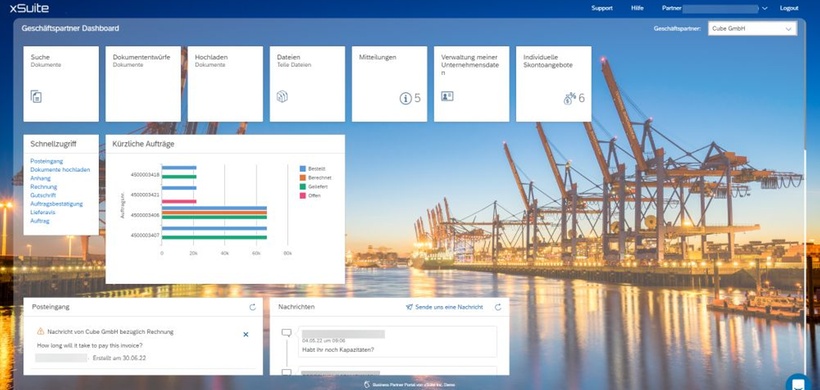This screenshot has height=390, width=820.
Task: Open the Hochladen Dokumente tile
Action: pyautogui.click(x=225, y=84)
